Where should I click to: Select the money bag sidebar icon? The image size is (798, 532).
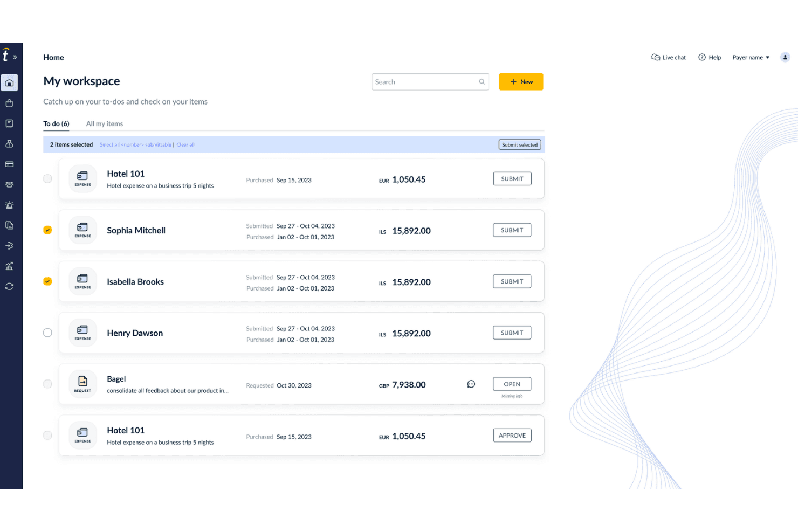[x=9, y=144]
